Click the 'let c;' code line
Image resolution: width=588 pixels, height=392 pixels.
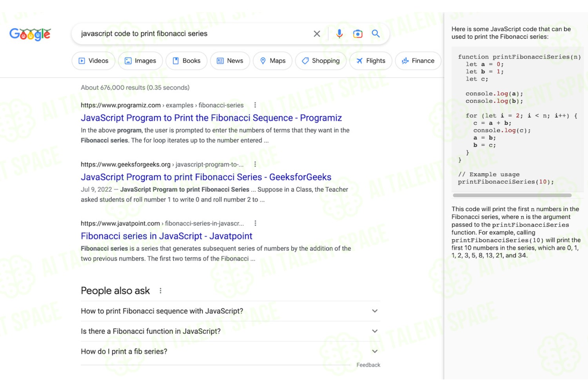(477, 79)
